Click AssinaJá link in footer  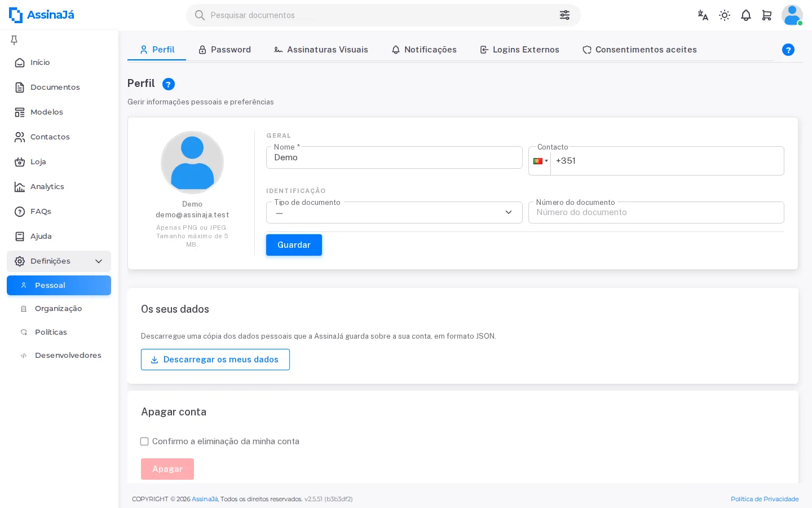coord(205,499)
